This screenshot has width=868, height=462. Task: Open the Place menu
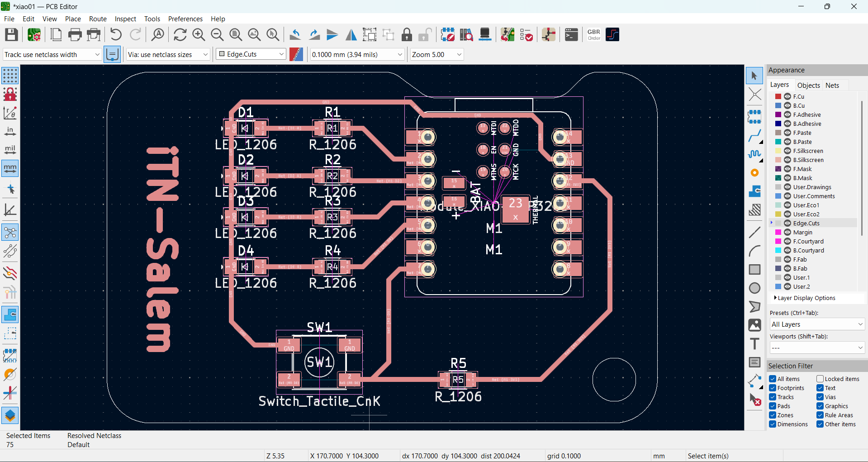coord(73,19)
